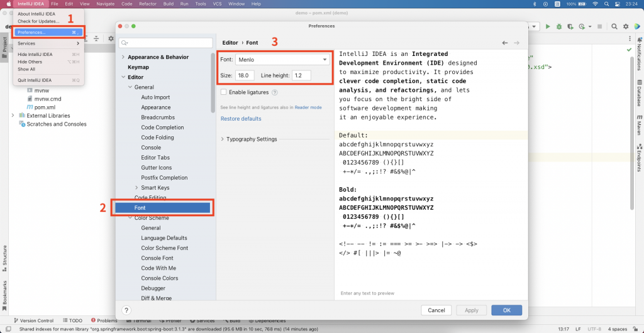
Task: Expand Smart Keys settings node
Action: pyautogui.click(x=136, y=188)
